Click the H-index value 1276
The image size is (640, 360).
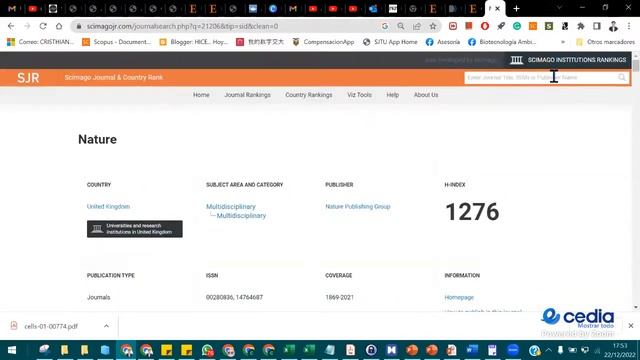coord(472,212)
